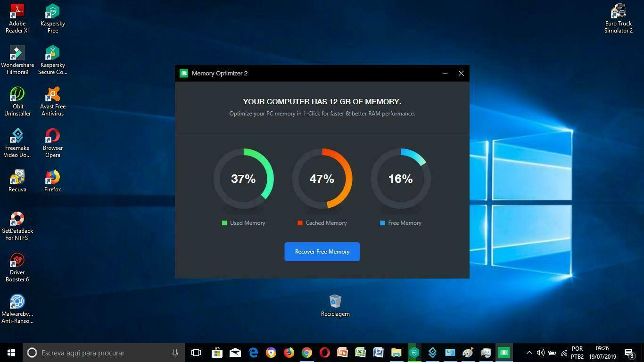644x362 pixels.
Task: Open Microsoft Store from taskbar
Action: [217, 353]
